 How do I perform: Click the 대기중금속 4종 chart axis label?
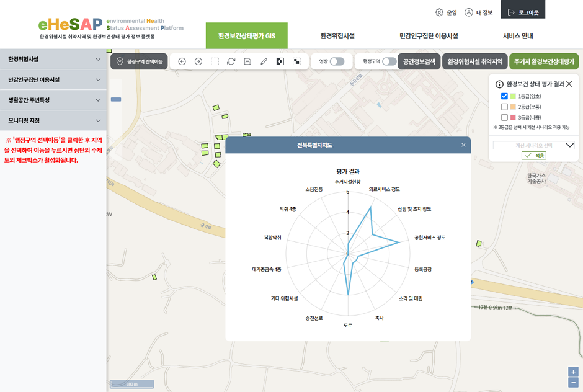pos(267,269)
